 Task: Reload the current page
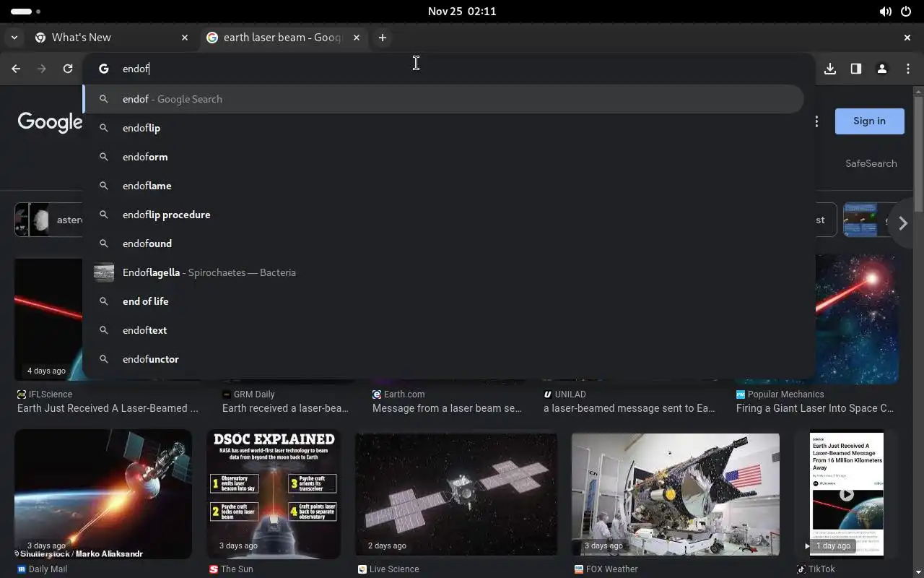tap(68, 69)
